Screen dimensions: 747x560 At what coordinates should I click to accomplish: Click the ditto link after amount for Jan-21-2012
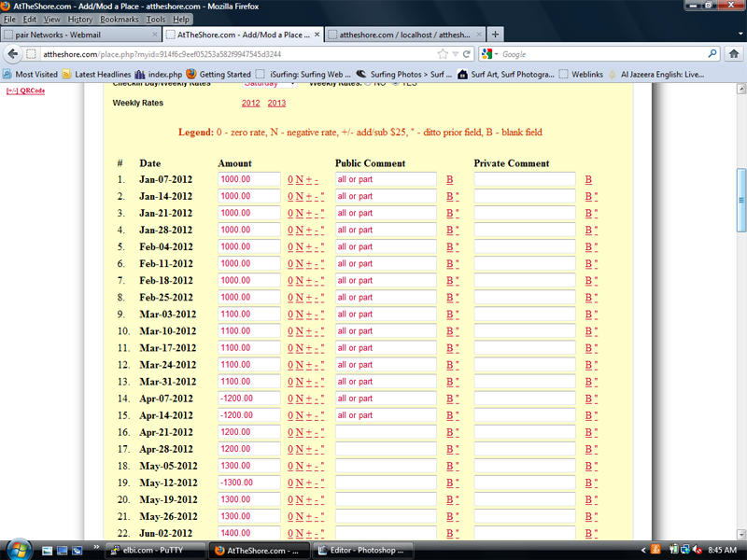point(322,214)
